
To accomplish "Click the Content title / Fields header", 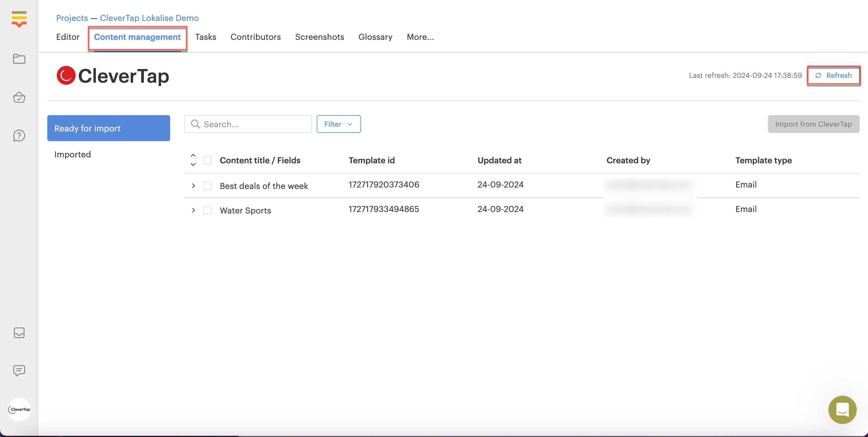I will click(x=260, y=160).
